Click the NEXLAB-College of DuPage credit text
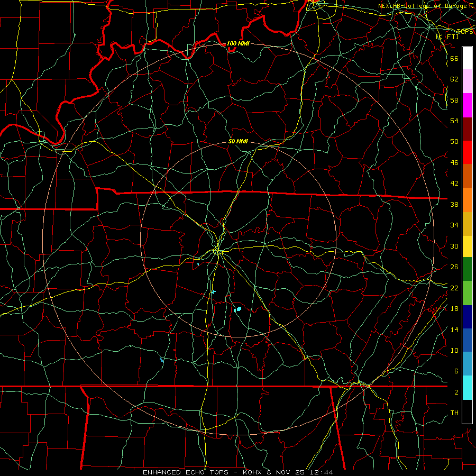This screenshot has height=476, width=476. 425,6
